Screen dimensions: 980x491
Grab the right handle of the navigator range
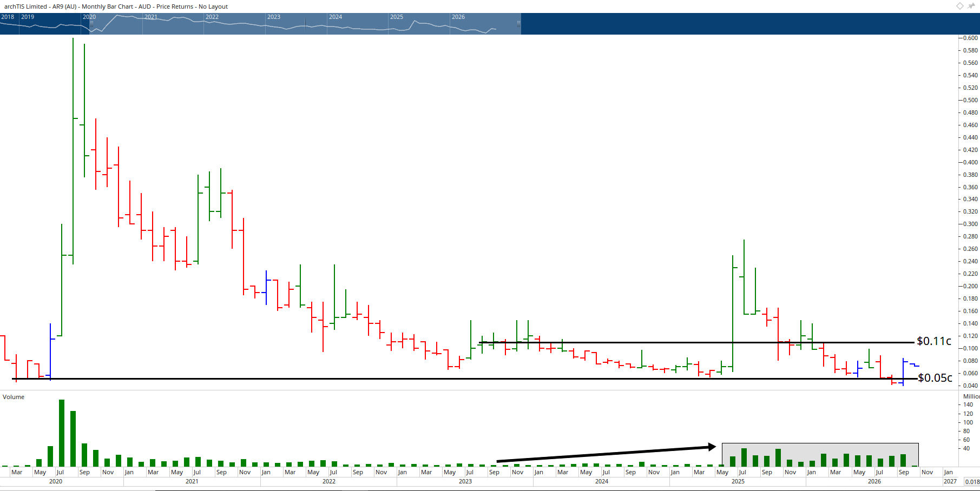coord(518,23)
